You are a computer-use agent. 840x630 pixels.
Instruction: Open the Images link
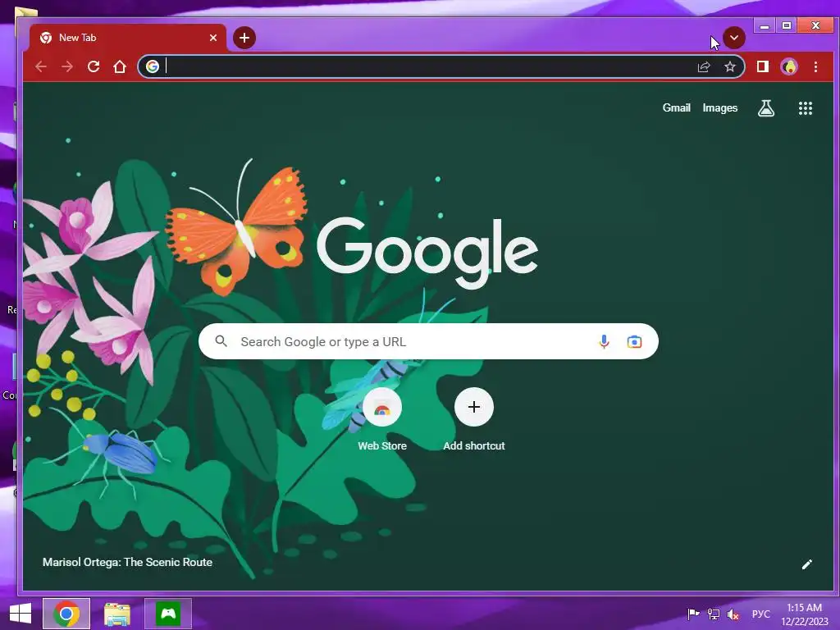click(x=720, y=107)
